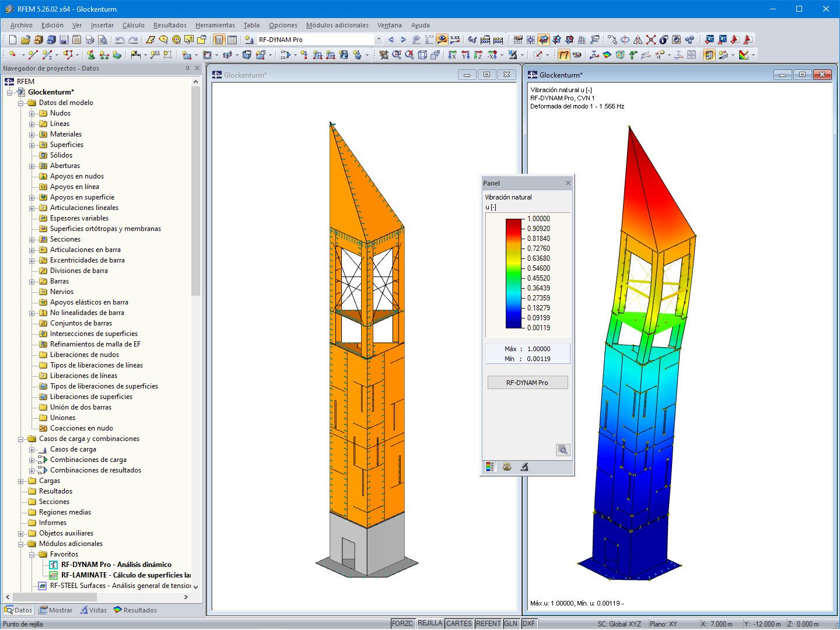Toggle CARTES snap mode in the status bar
This screenshot has width=840, height=630.
click(x=459, y=623)
